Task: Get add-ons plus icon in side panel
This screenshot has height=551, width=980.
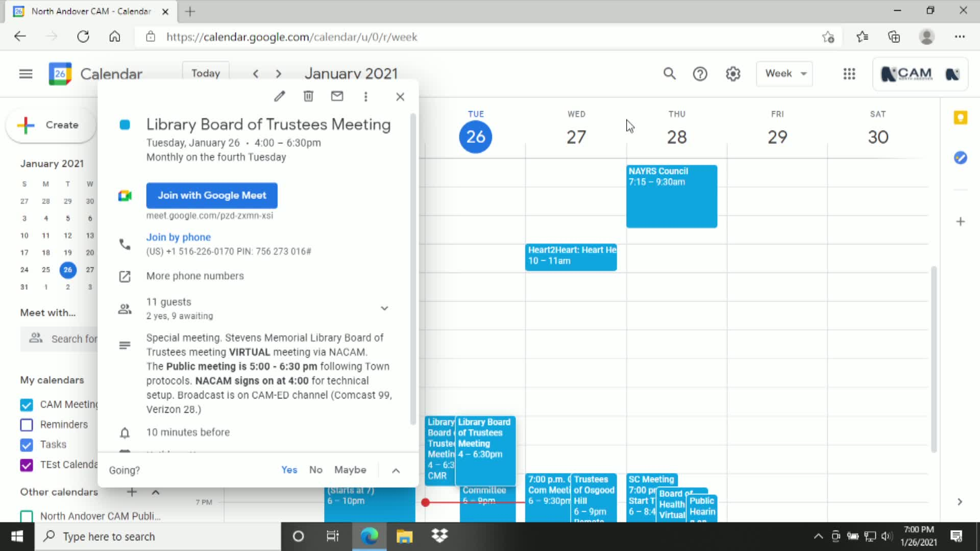Action: pyautogui.click(x=960, y=221)
